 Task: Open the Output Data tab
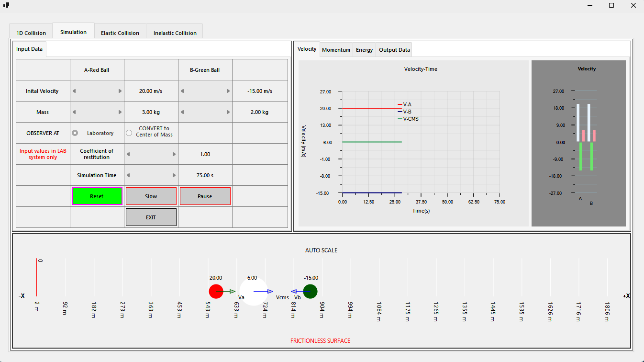(x=394, y=50)
